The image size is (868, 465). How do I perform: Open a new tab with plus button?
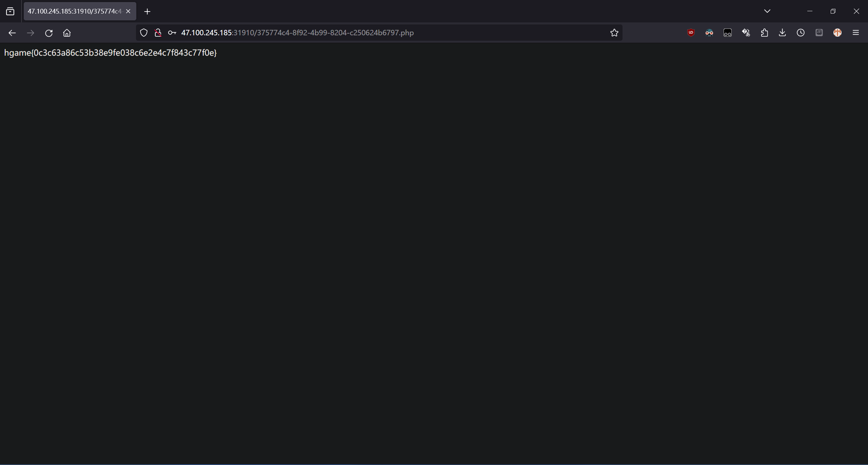click(x=147, y=12)
